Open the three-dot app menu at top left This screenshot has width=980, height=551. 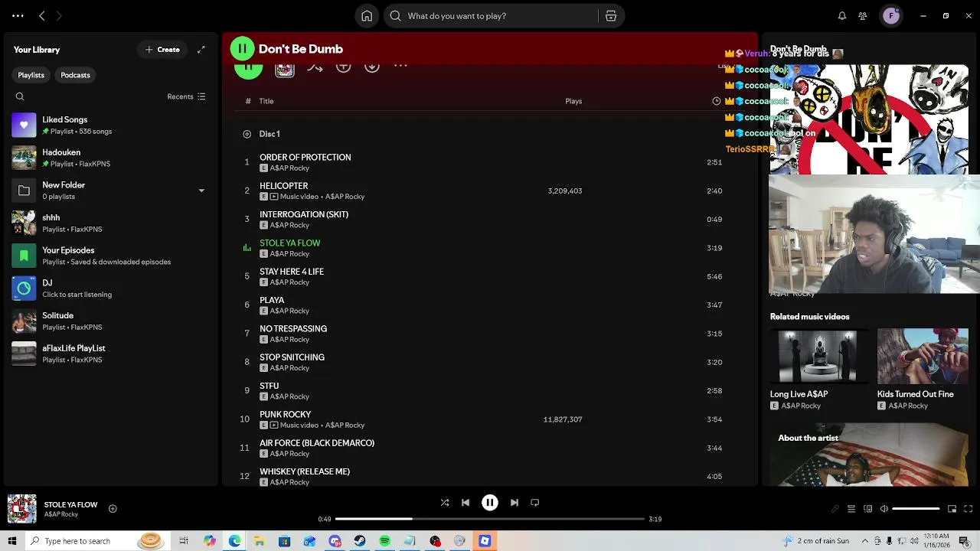pos(18,16)
